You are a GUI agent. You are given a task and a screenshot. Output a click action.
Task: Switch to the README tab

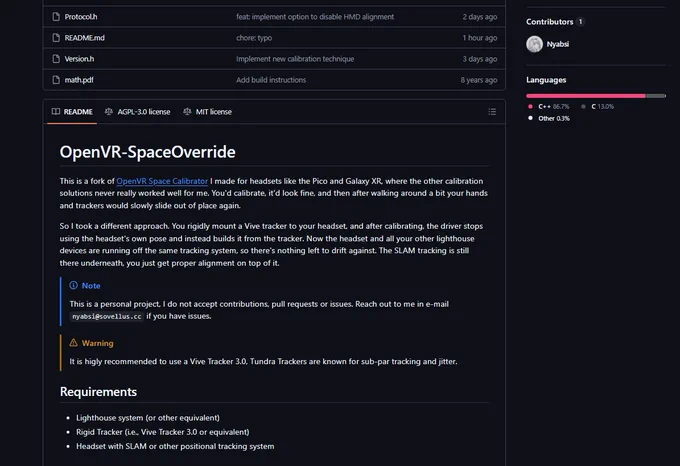(x=72, y=112)
